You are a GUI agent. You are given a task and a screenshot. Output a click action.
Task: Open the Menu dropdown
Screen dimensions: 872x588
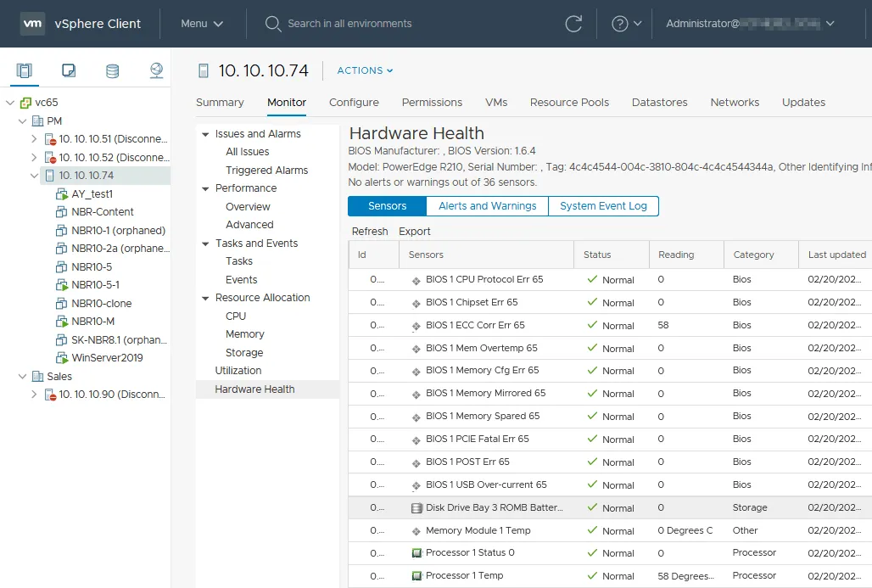coord(202,24)
